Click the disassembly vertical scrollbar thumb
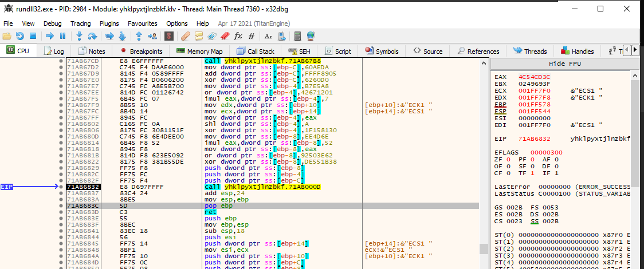This screenshot has width=644, height=269. [x=482, y=249]
